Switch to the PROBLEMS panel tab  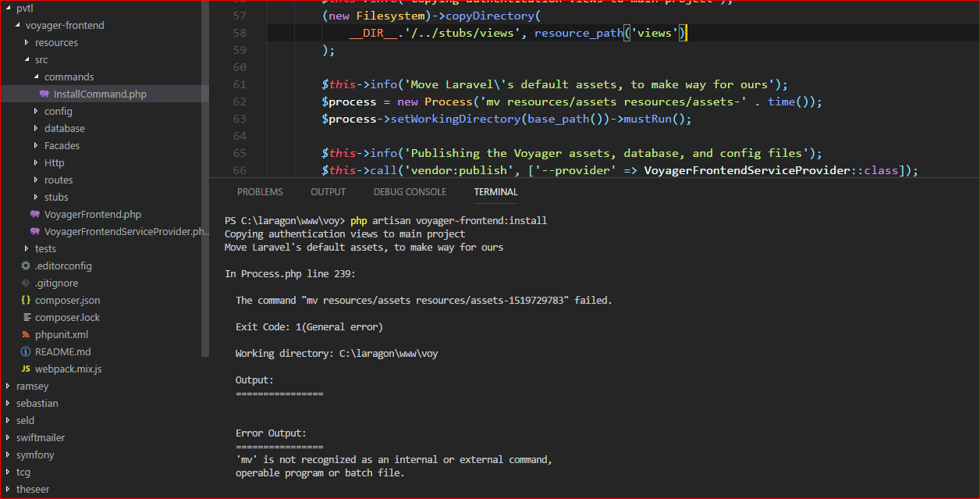tap(260, 191)
